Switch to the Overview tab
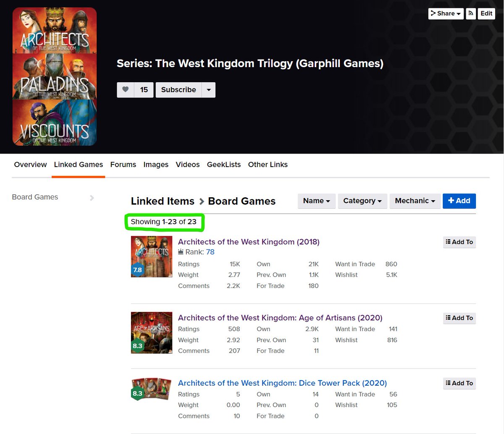Screen dimensions: 504x434 click(x=30, y=165)
